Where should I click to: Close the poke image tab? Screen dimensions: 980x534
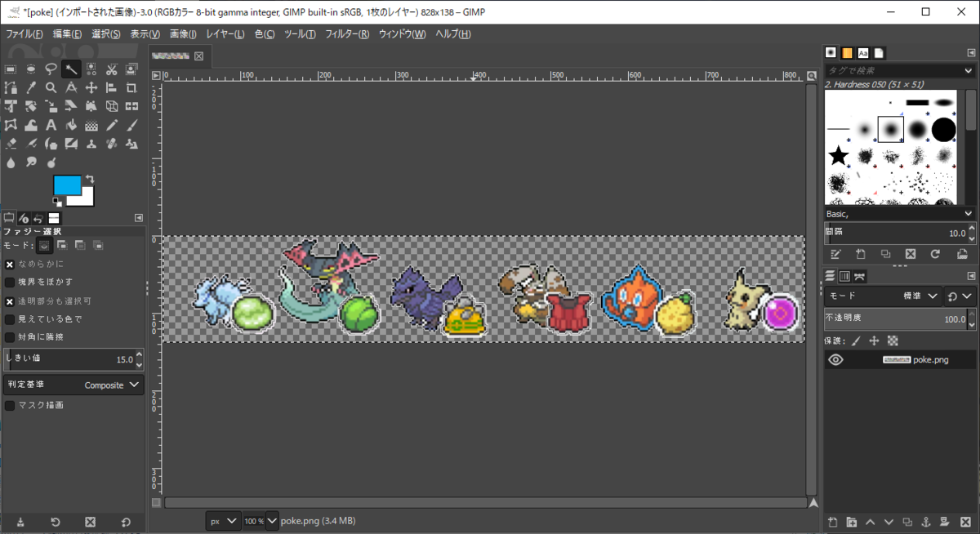coord(198,56)
